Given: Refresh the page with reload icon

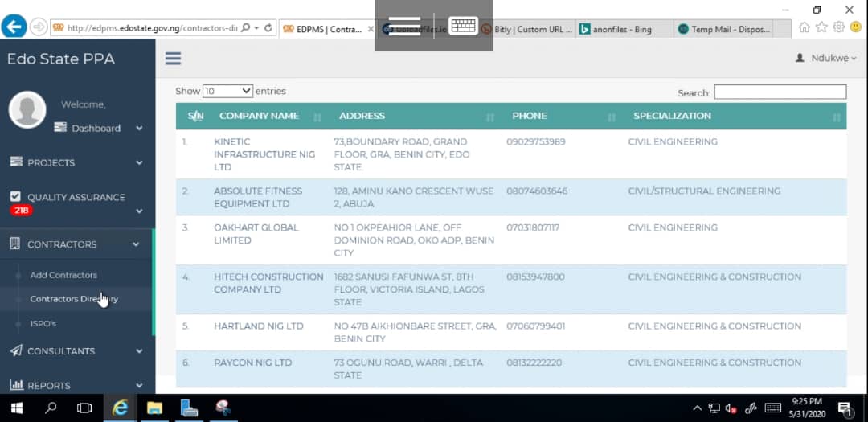Looking at the screenshot, I should pyautogui.click(x=268, y=27).
